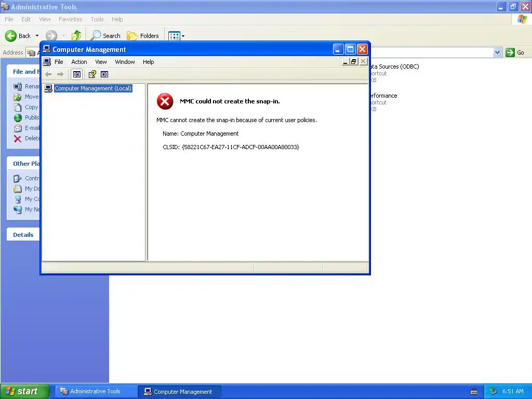Open Help menu in Computer Management
This screenshot has width=532, height=399.
pyautogui.click(x=148, y=62)
